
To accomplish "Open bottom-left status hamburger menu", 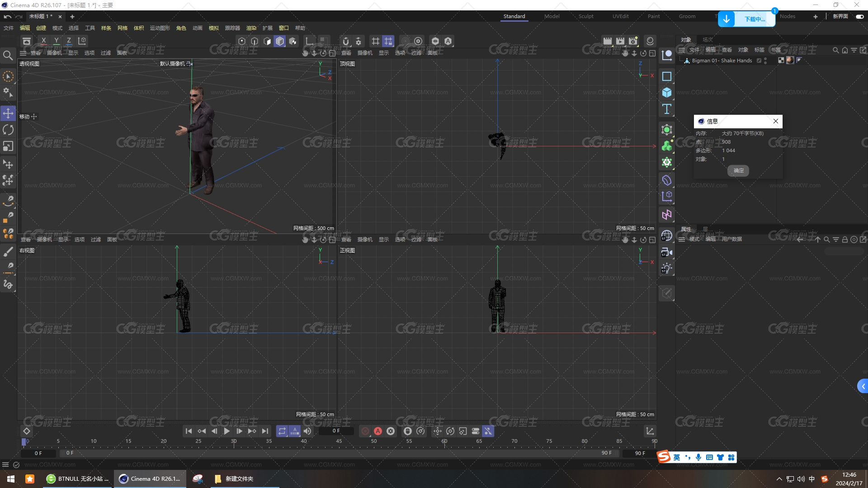I will point(5,465).
